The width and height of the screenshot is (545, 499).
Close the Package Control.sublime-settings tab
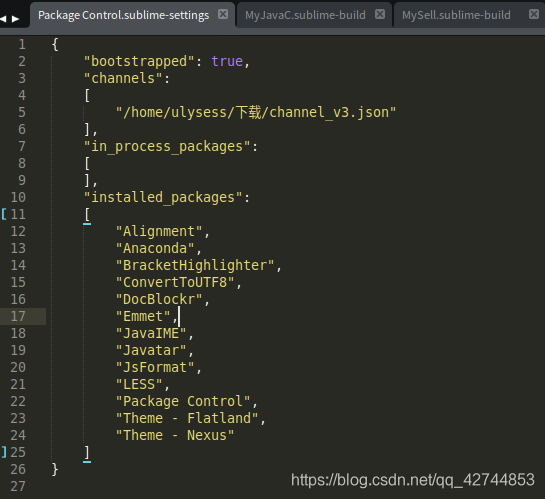click(223, 14)
